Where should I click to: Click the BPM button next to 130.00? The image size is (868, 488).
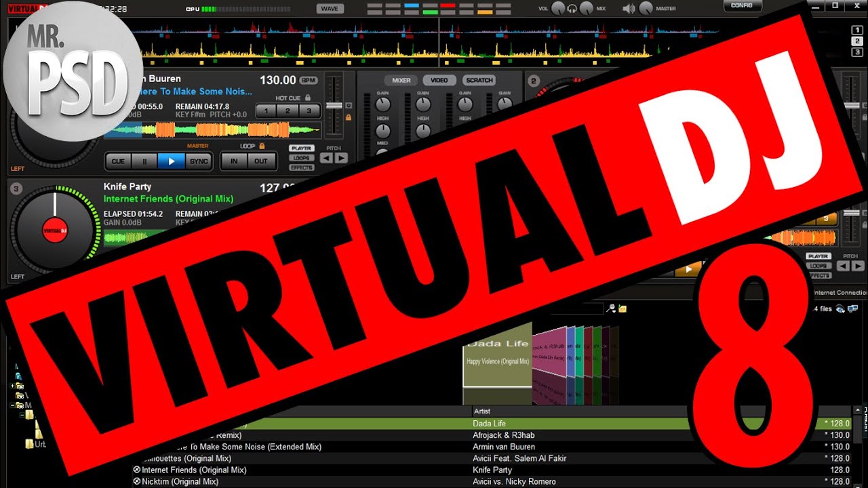point(309,80)
